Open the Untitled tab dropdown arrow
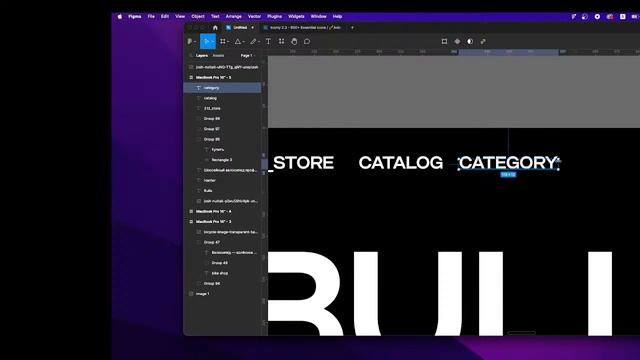This screenshot has width=640, height=360. point(253,27)
